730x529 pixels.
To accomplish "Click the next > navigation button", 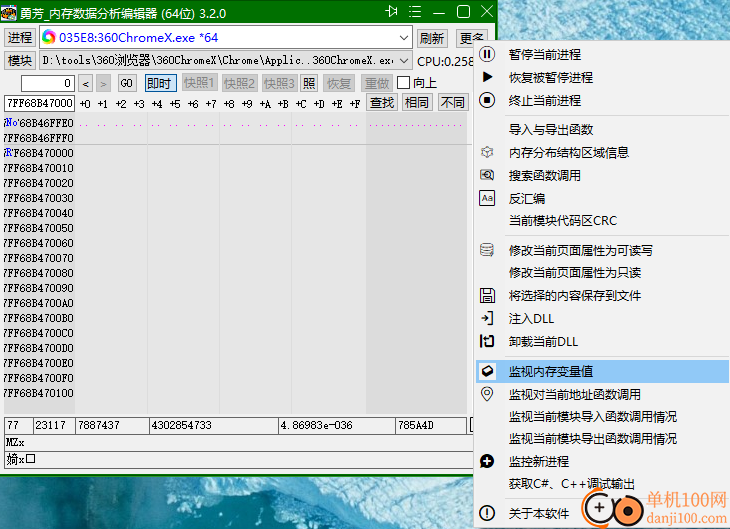I will (103, 84).
